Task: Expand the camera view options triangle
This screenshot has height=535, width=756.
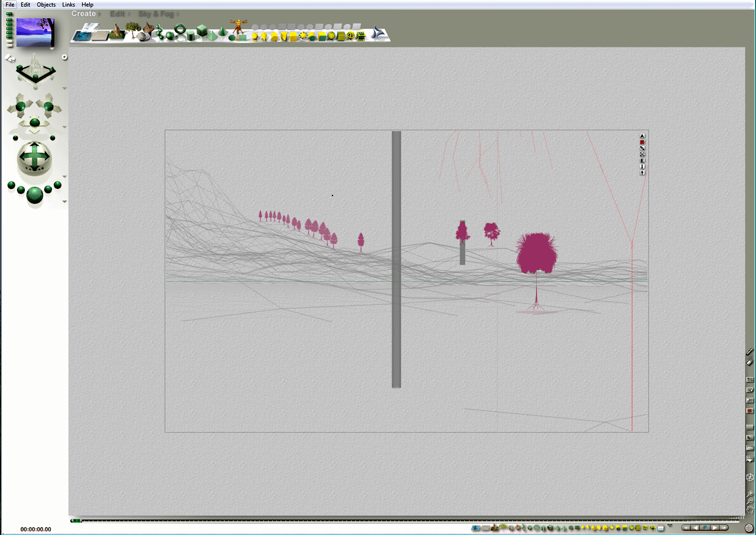Action: pyautogui.click(x=64, y=87)
